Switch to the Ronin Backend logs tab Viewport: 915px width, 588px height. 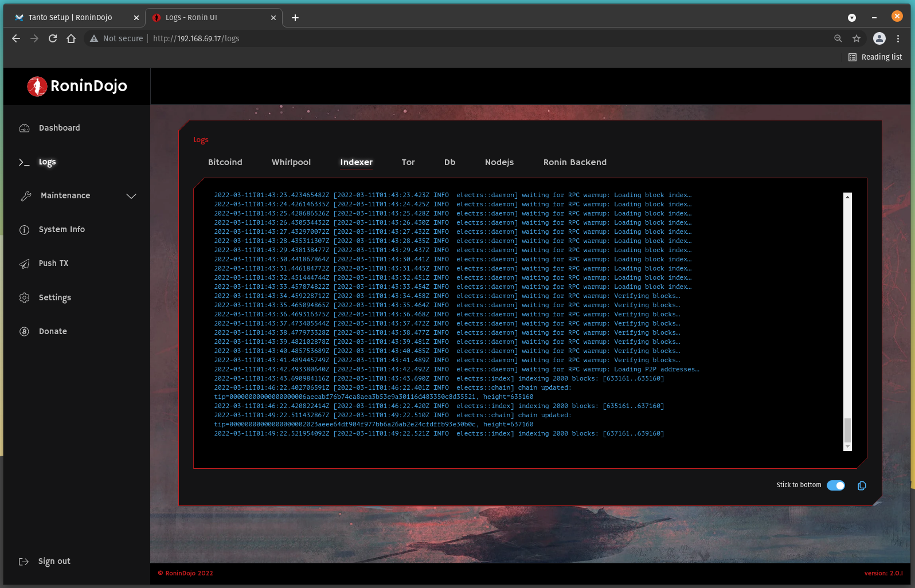pos(575,163)
